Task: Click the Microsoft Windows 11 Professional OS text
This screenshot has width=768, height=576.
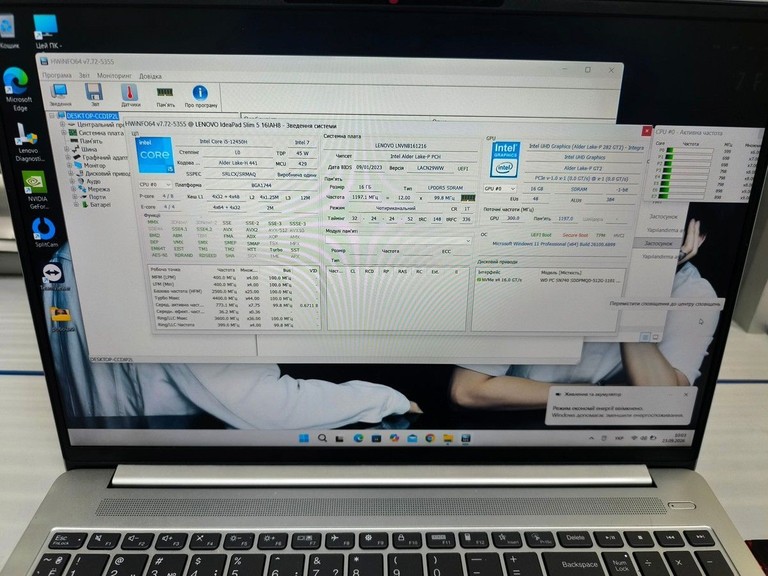Action: click(554, 244)
